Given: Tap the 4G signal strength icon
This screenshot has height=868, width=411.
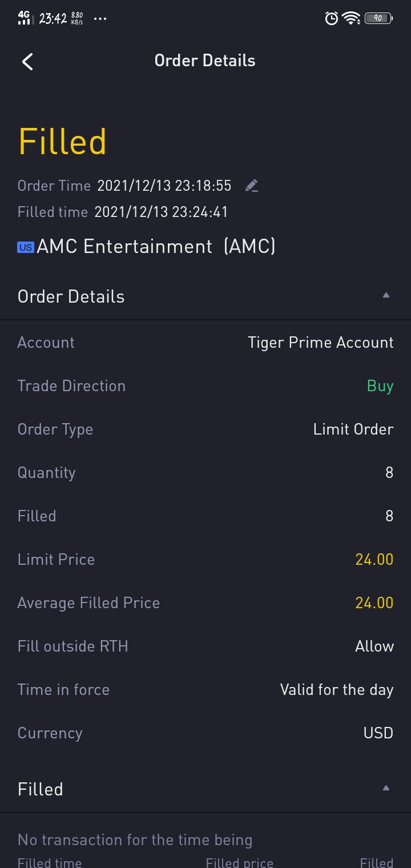Looking at the screenshot, I should (24, 18).
